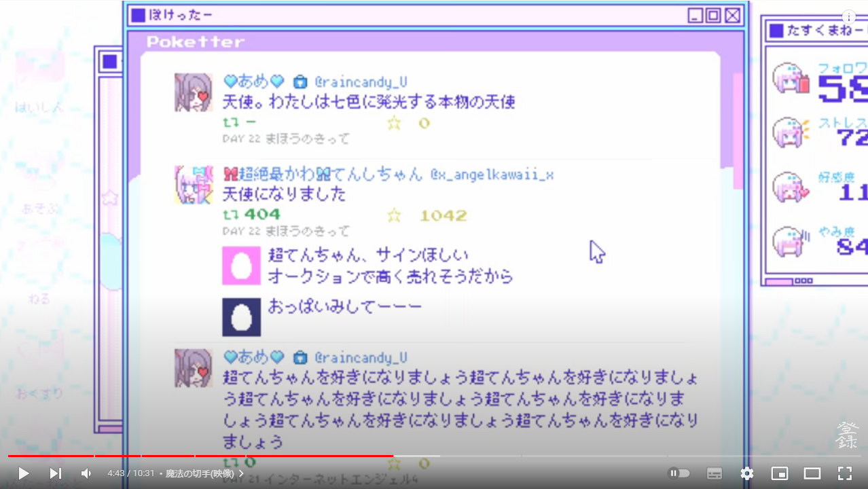Click the pink egg reply avatar
Image resolution: width=868 pixels, height=489 pixels.
pos(241,266)
